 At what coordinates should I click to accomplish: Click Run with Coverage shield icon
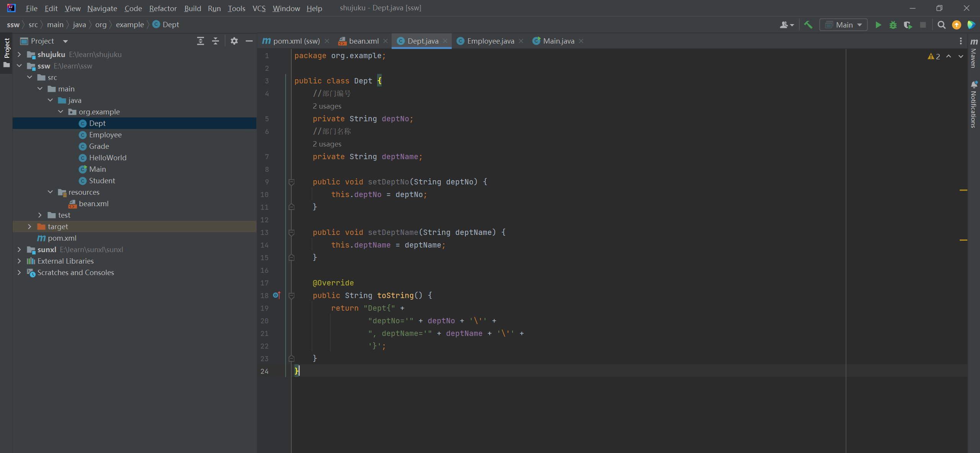click(x=908, y=25)
